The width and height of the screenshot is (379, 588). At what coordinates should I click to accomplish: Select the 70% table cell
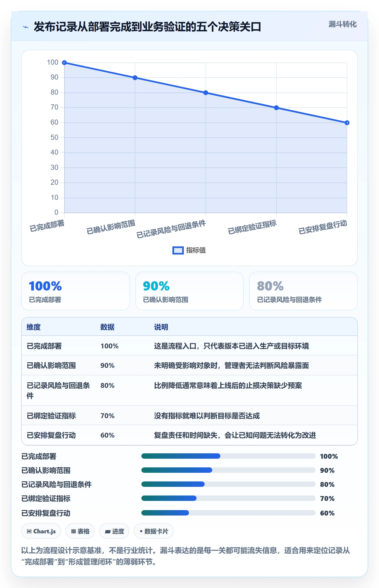pos(107,416)
